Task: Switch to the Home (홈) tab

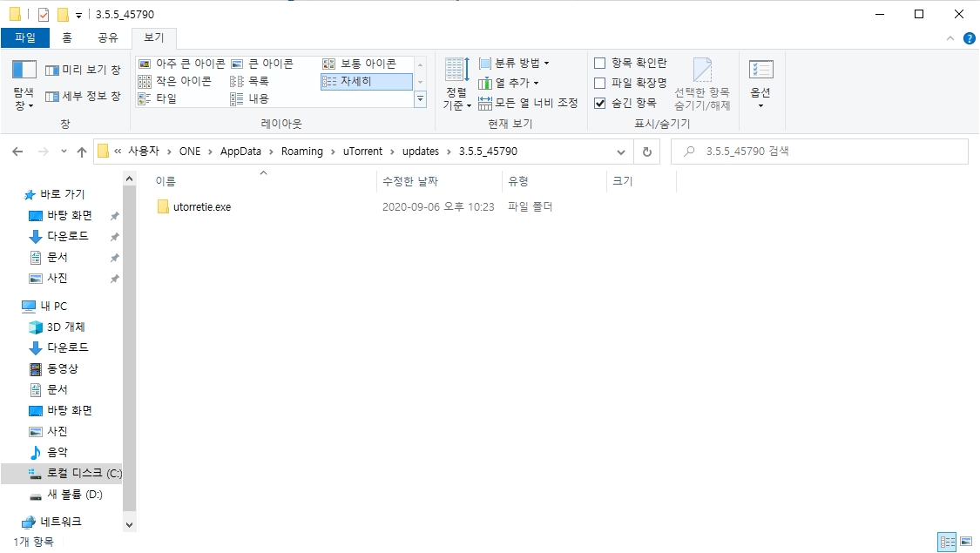Action: [x=67, y=37]
